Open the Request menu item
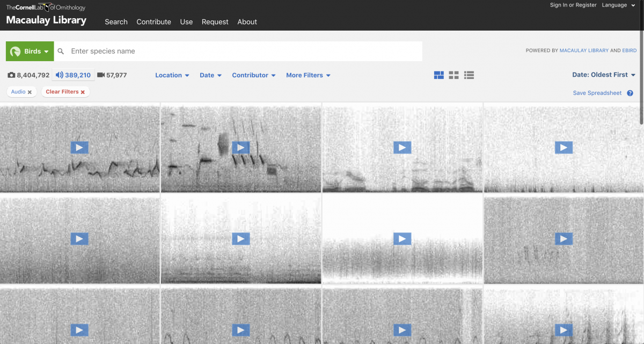 215,22
